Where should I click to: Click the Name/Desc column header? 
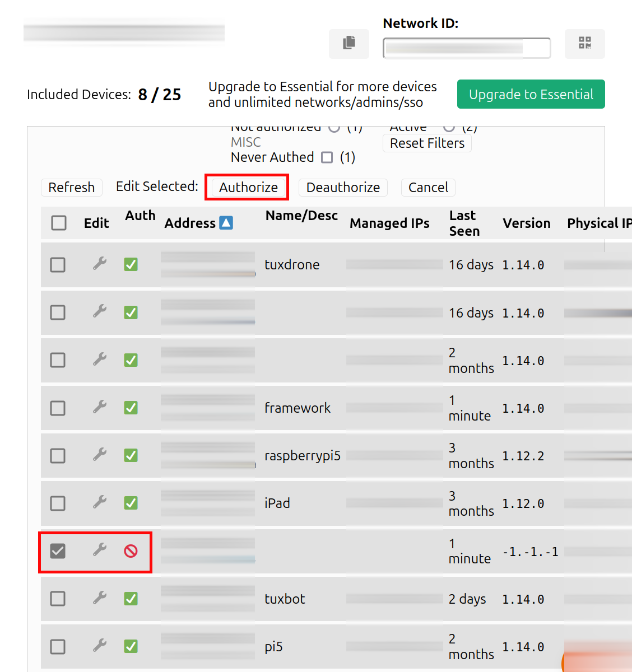coord(301,216)
